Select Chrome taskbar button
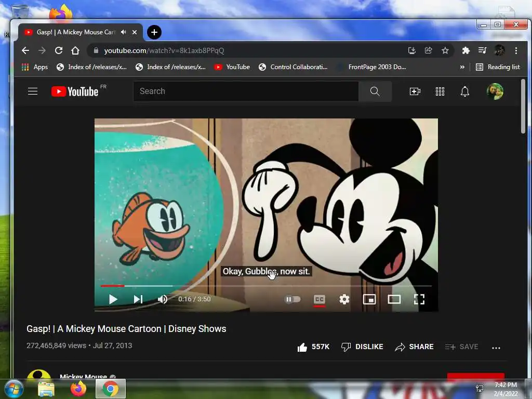Viewport: 532px width, 399px height. point(111,389)
